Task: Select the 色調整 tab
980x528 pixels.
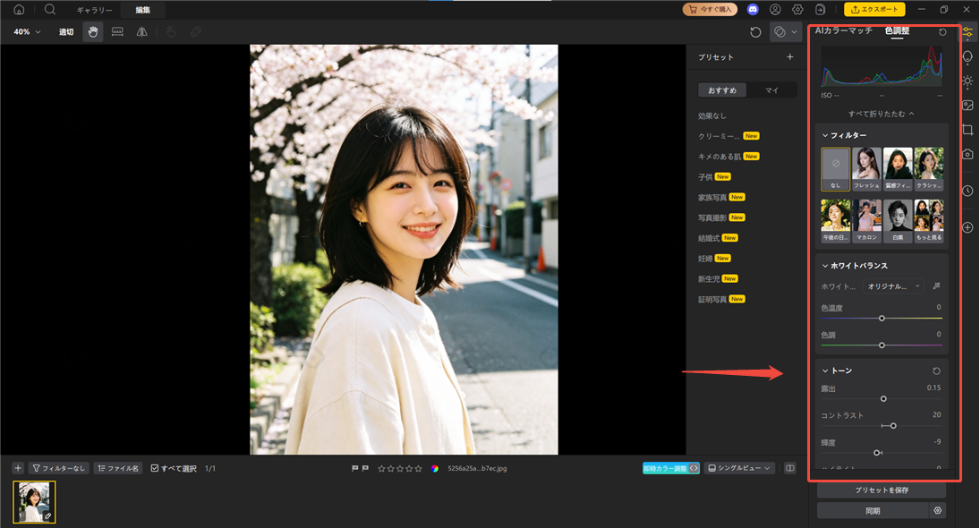Action: (x=897, y=30)
